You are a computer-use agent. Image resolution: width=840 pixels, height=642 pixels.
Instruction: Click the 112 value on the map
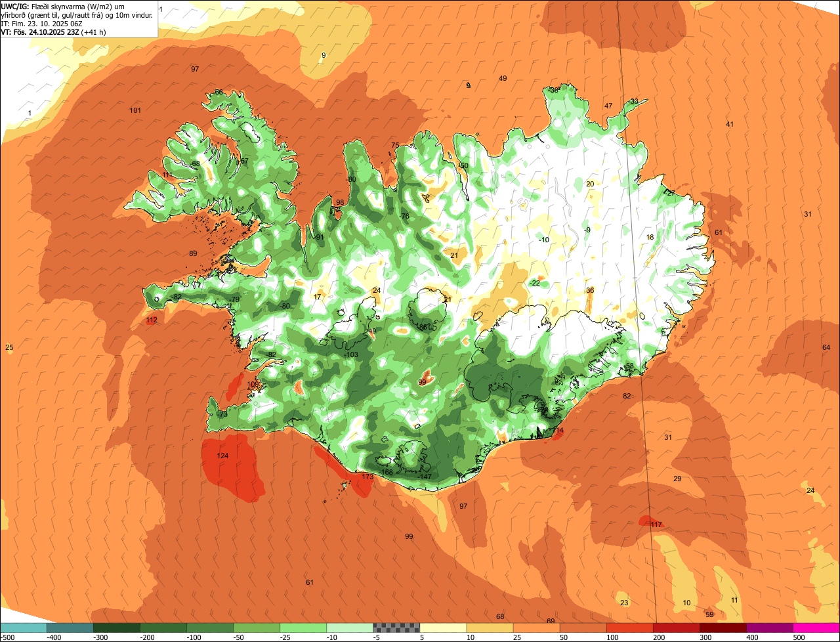(152, 320)
